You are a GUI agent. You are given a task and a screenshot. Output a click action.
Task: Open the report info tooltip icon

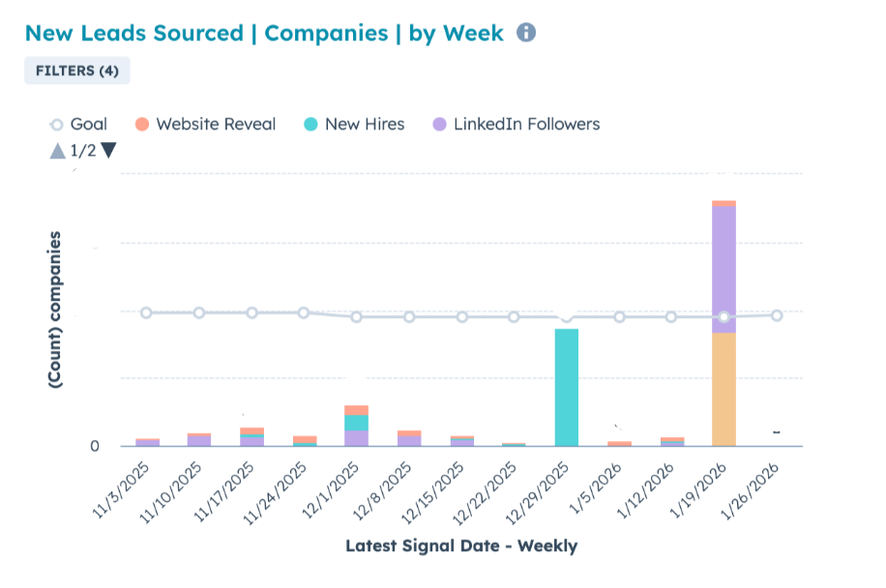coord(526,33)
